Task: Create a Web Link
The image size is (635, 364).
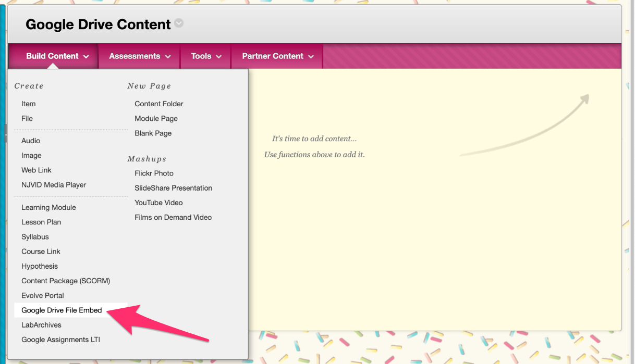Action: pyautogui.click(x=36, y=170)
